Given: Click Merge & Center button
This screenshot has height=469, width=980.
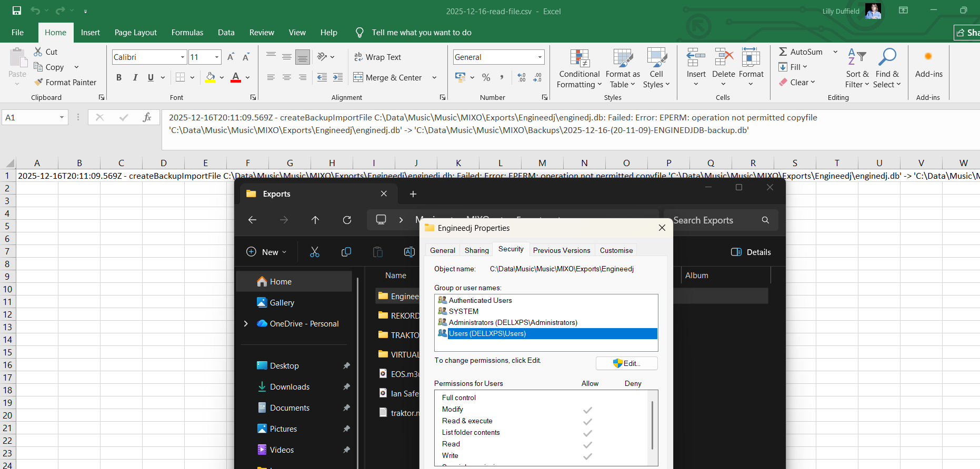Looking at the screenshot, I should click(x=387, y=77).
